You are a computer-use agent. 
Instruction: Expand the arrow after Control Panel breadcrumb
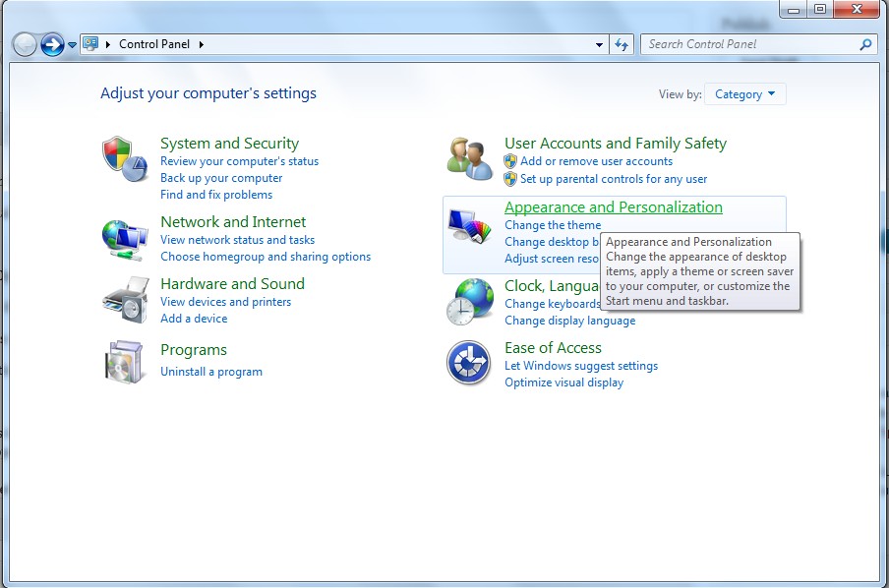pyautogui.click(x=202, y=44)
